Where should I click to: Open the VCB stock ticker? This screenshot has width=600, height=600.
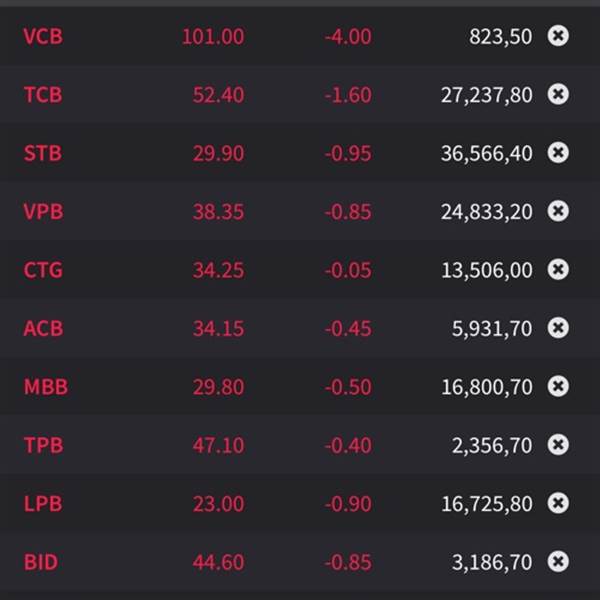[43, 37]
